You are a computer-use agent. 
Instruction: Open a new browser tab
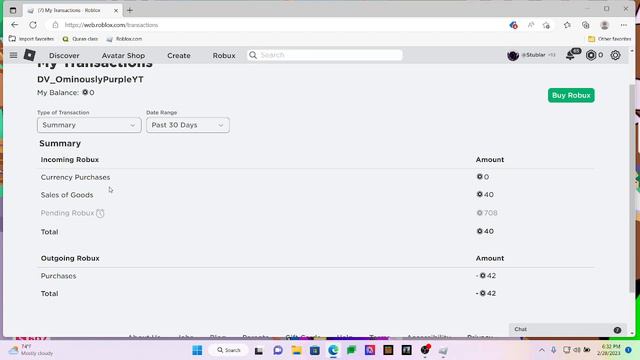[x=130, y=10]
